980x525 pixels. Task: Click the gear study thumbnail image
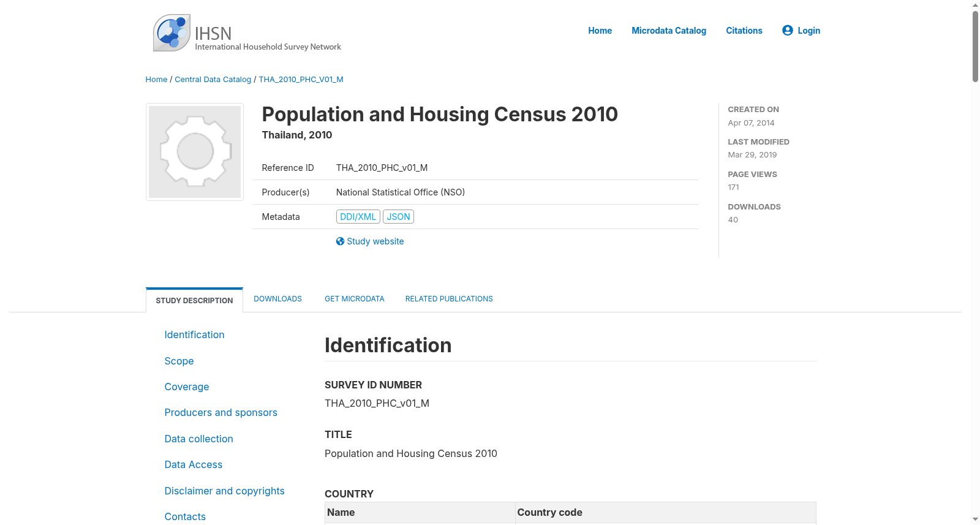point(195,152)
